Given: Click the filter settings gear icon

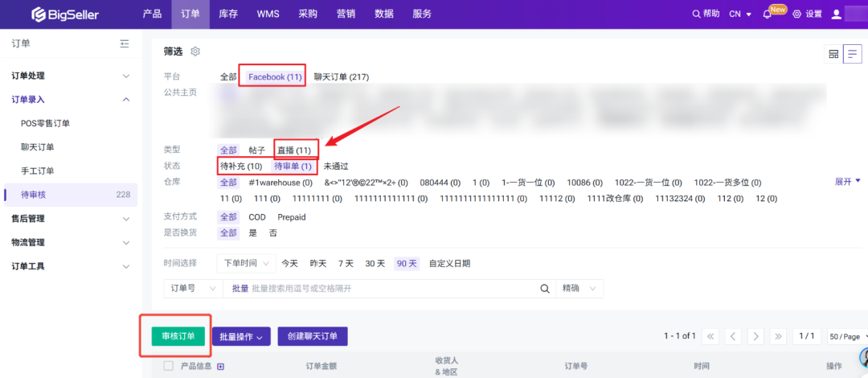Looking at the screenshot, I should coord(195,51).
